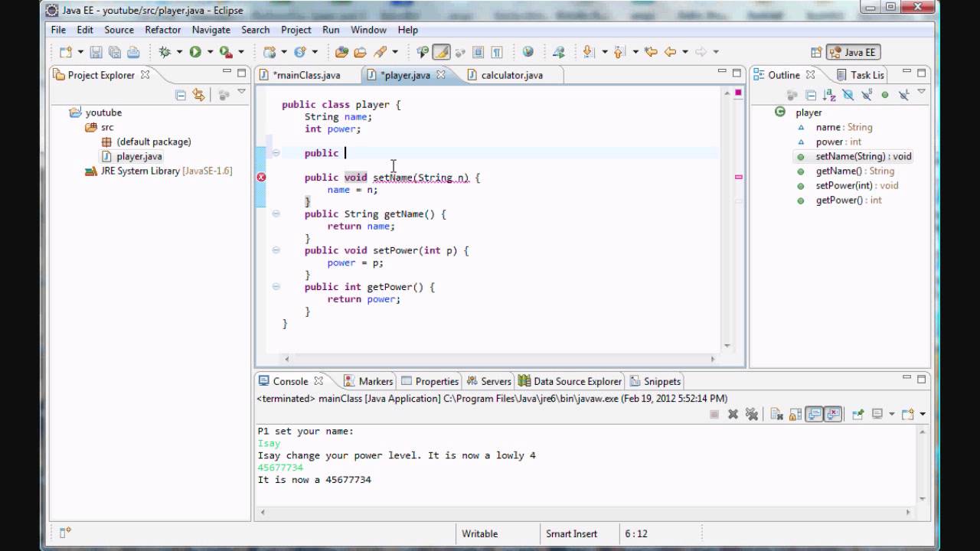
Task: Toggle Show Console When Standard Error Changes
Action: coord(833,414)
